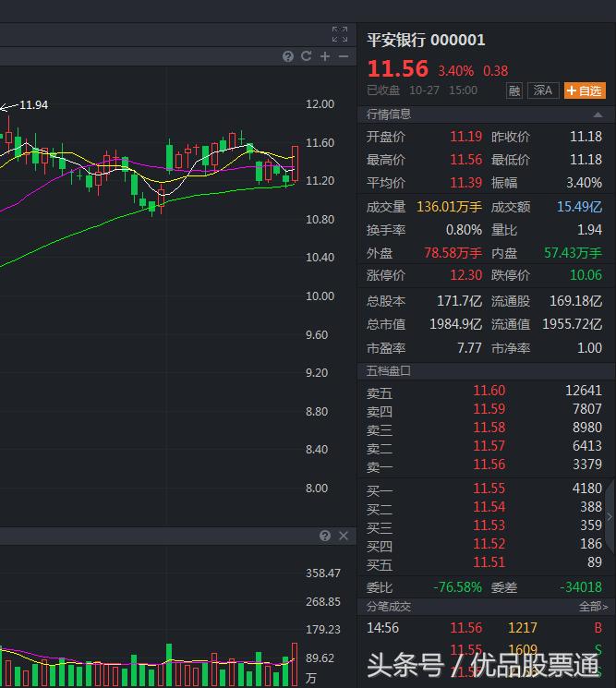Click the current price 11.56 in header
The height and width of the screenshot is (688, 616).
[x=397, y=69]
